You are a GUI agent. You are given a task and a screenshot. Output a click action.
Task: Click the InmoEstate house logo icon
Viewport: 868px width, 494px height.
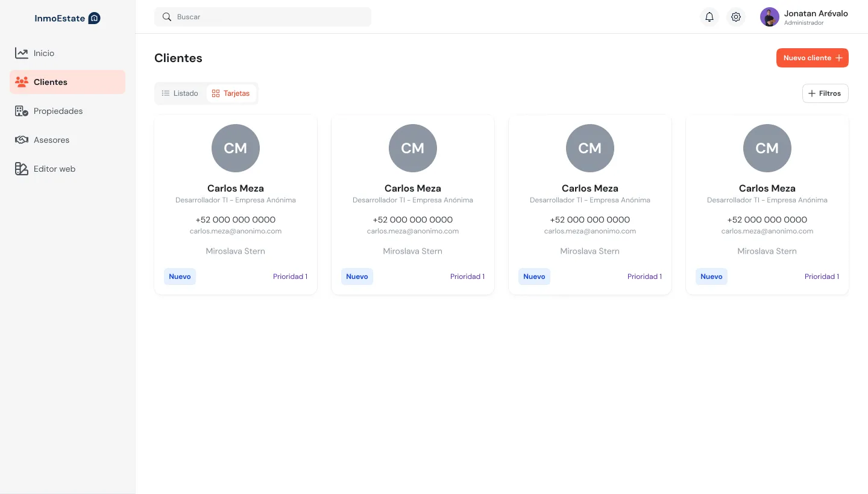[94, 18]
